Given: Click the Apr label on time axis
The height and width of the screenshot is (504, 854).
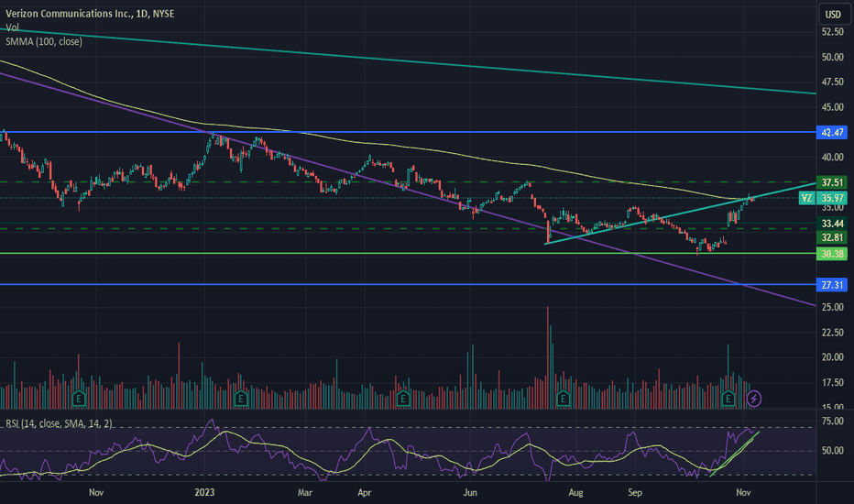Looking at the screenshot, I should pyautogui.click(x=365, y=493).
